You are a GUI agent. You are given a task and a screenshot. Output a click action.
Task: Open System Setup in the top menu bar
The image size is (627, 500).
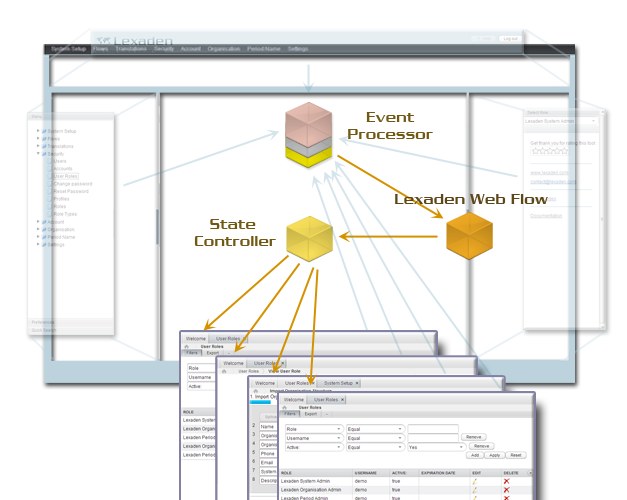(68, 49)
